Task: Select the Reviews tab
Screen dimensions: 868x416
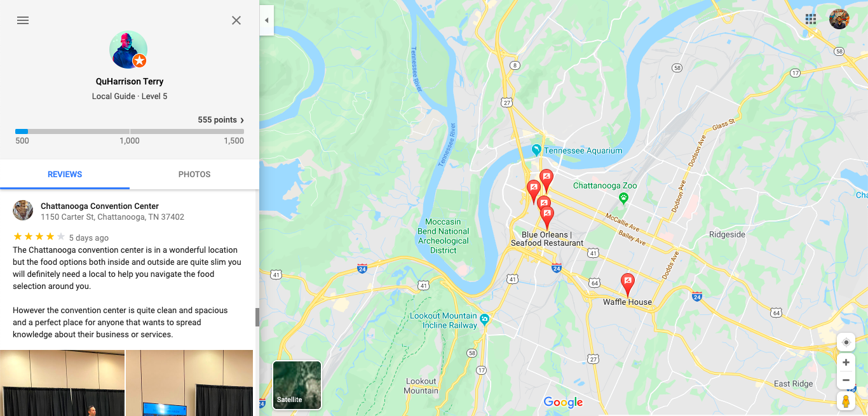Action: pos(65,175)
